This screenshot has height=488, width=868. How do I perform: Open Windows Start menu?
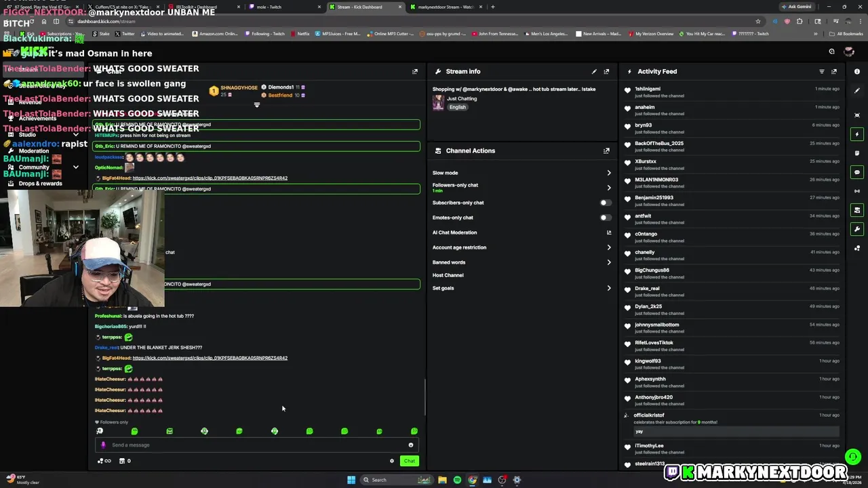coord(351,480)
